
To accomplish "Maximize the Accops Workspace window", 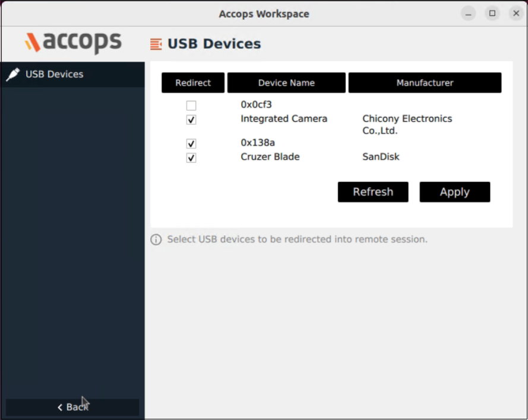I will click(492, 13).
